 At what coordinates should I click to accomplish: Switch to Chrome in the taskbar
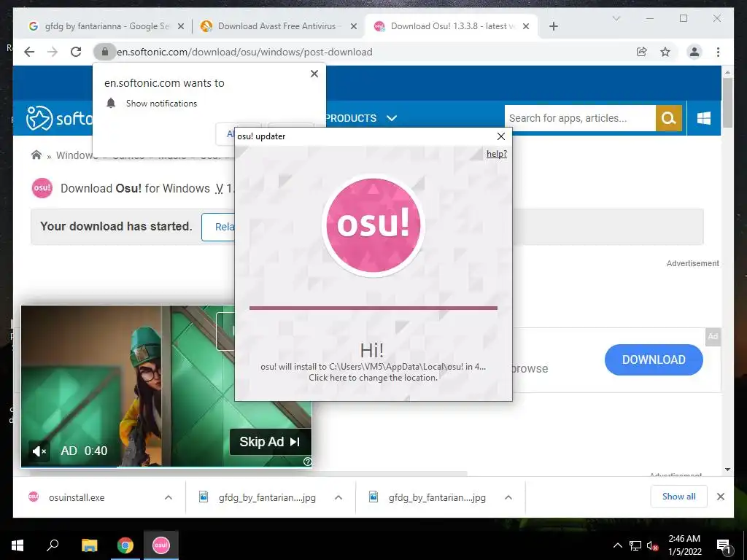pyautogui.click(x=125, y=545)
